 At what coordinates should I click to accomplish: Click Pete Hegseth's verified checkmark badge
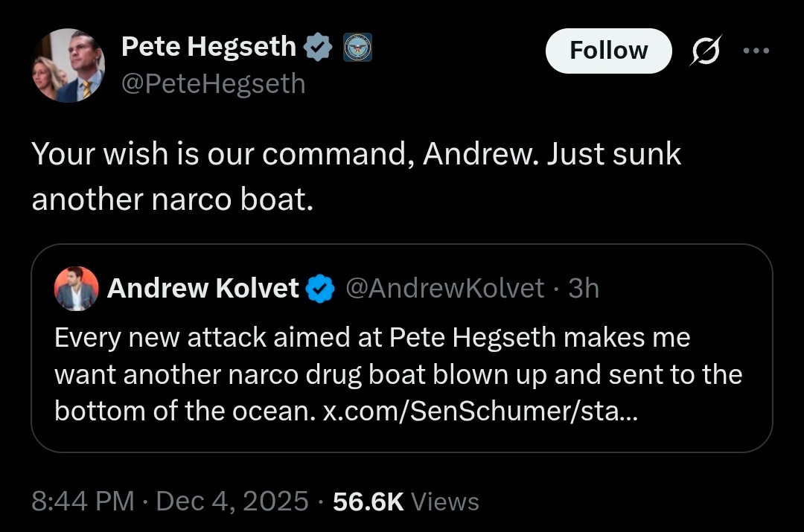318,48
